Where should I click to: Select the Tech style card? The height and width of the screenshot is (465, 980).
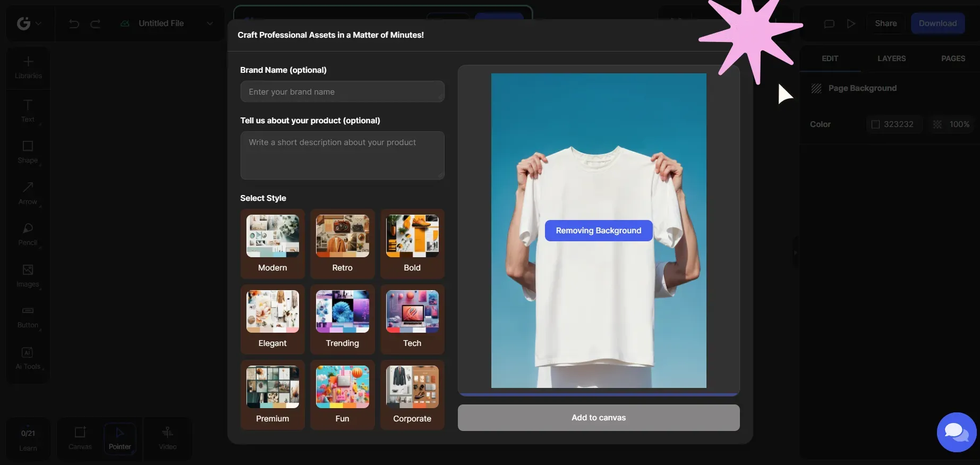(412, 319)
